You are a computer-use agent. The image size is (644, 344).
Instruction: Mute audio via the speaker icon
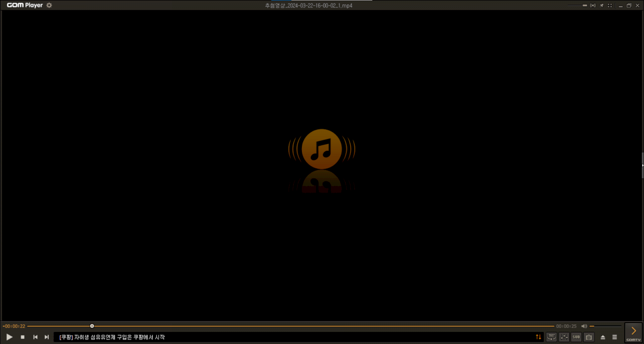[584, 326]
